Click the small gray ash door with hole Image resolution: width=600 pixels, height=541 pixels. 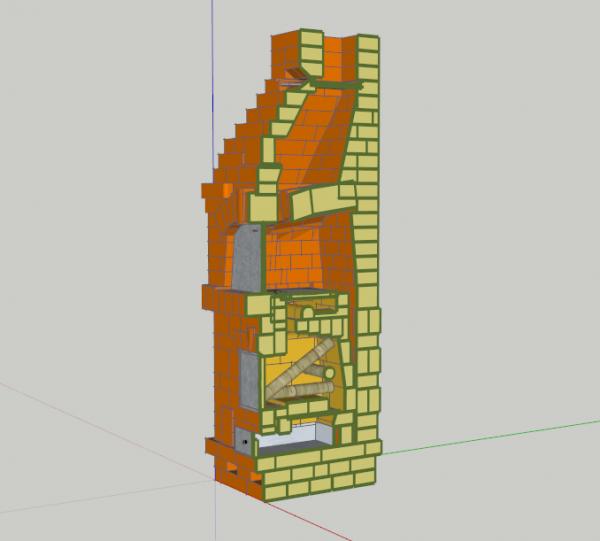245,436
